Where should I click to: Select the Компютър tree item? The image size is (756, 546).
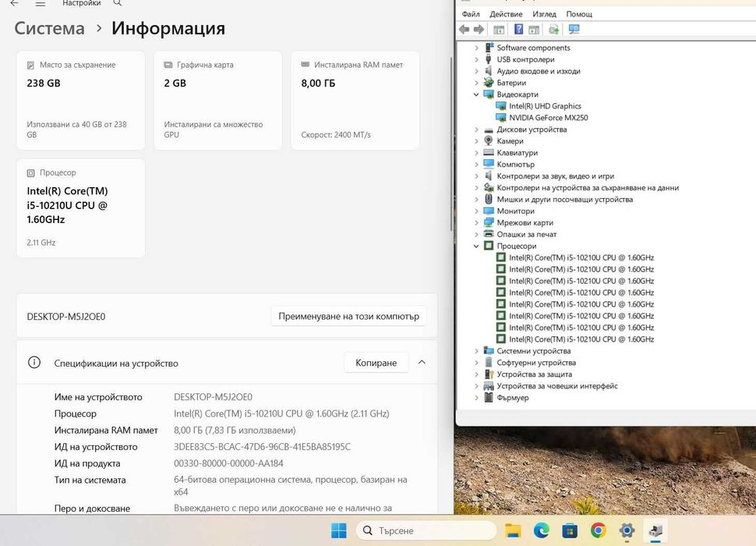coord(515,165)
